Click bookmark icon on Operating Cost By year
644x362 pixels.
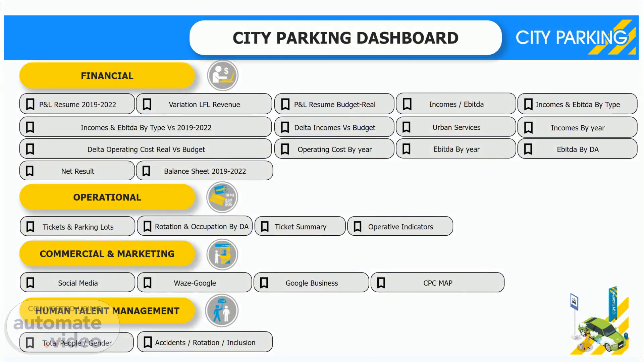(285, 149)
